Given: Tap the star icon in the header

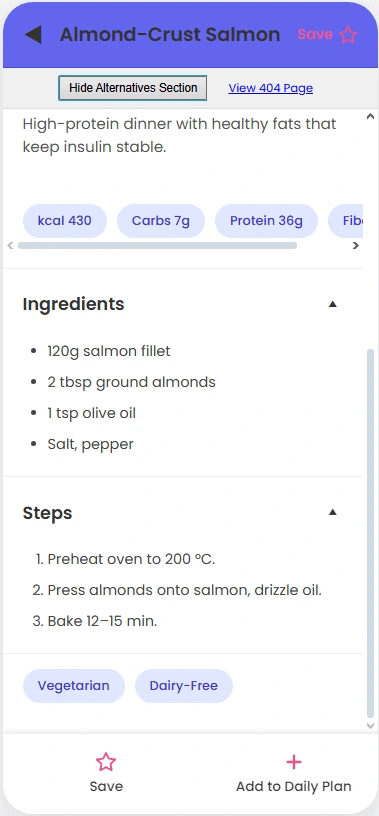Looking at the screenshot, I should coord(348,35).
